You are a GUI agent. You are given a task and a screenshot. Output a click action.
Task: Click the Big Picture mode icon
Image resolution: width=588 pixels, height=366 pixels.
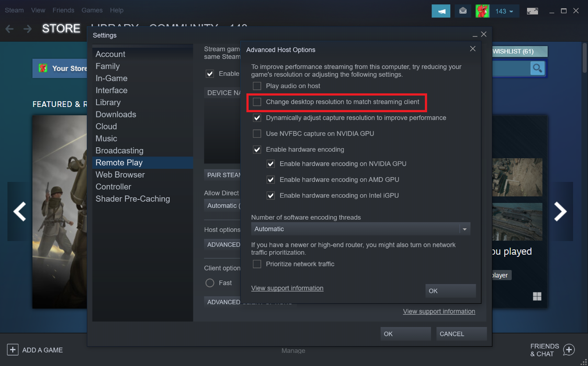click(x=532, y=11)
